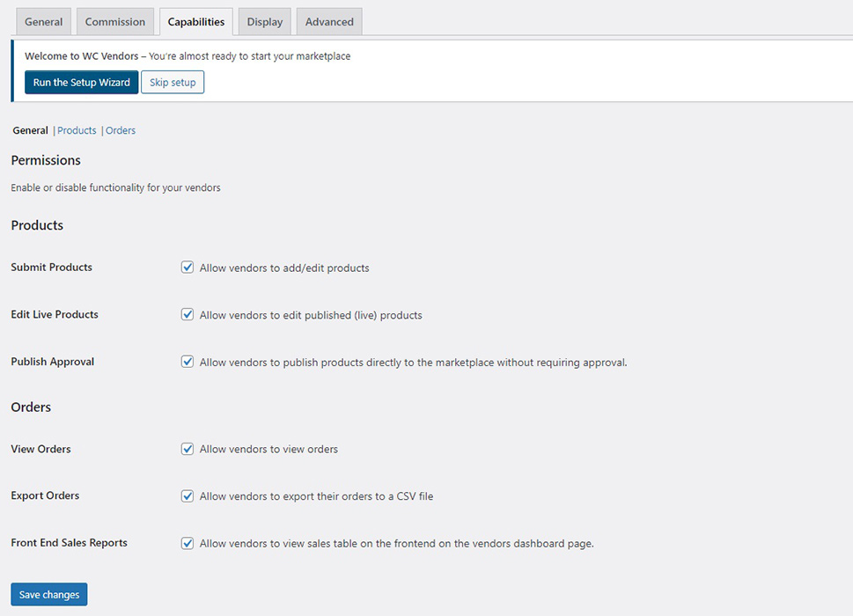Viewport: 853px width, 616px height.
Task: Toggle the Publish Approval checkbox
Action: click(188, 362)
